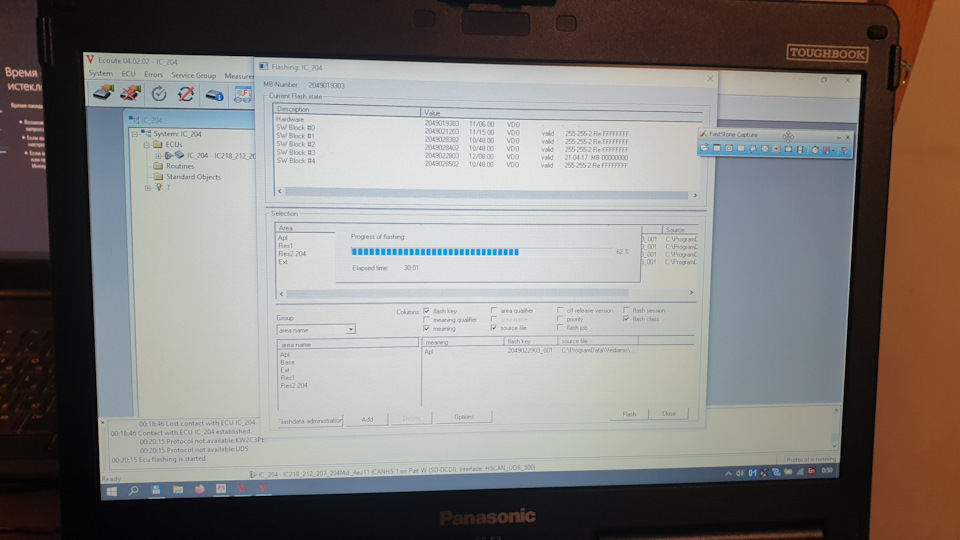Click the taskbar search magnifier icon
The width and height of the screenshot is (960, 540).
coord(133,490)
